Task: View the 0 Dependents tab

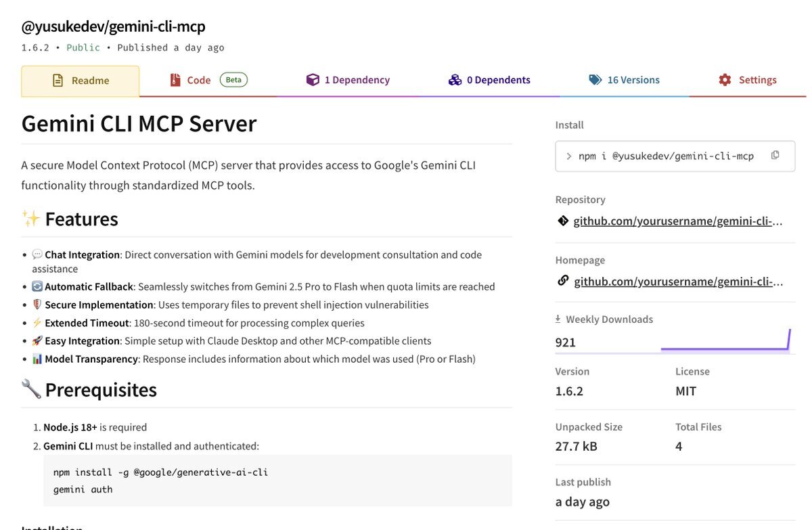Action: click(x=489, y=80)
